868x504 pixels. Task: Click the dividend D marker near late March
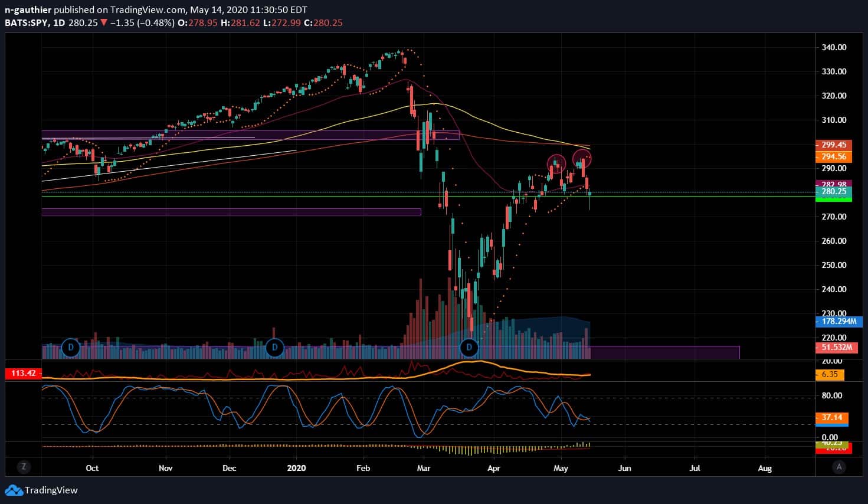click(469, 348)
